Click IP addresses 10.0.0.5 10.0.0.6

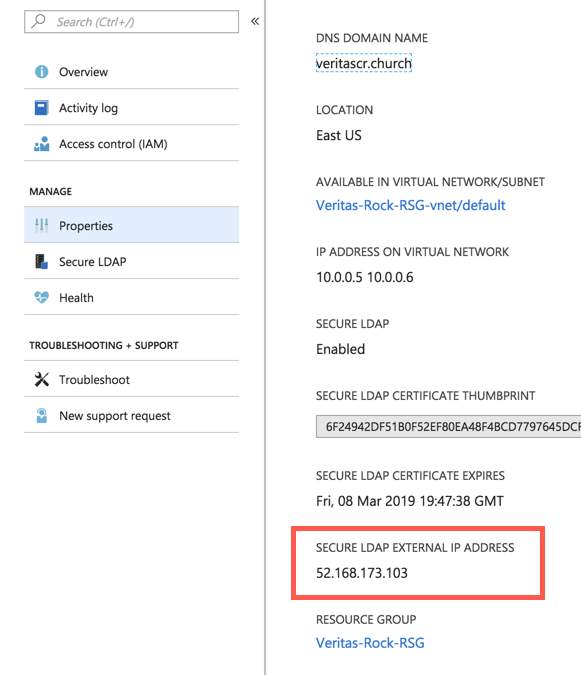pyautogui.click(x=365, y=277)
